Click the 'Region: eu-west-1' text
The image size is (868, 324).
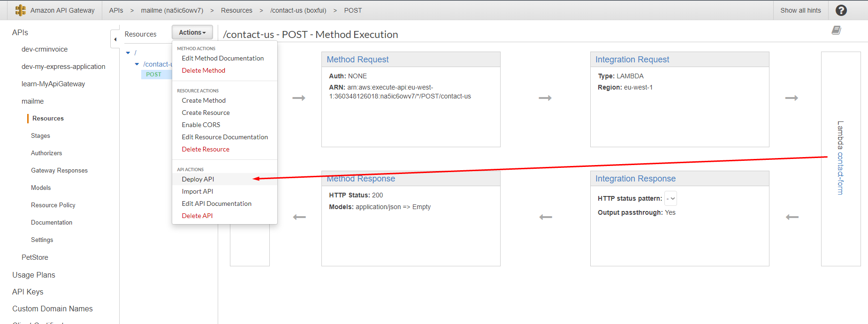pyautogui.click(x=625, y=87)
